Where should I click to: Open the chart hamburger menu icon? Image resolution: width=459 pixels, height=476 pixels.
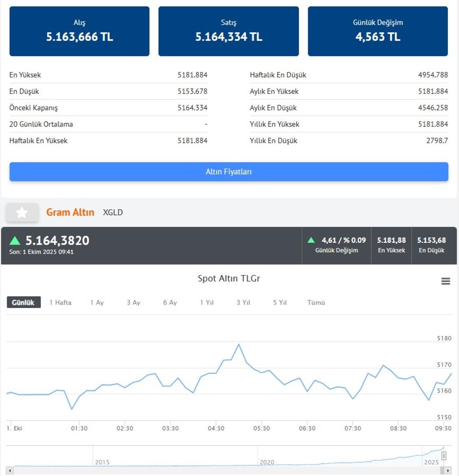(445, 281)
